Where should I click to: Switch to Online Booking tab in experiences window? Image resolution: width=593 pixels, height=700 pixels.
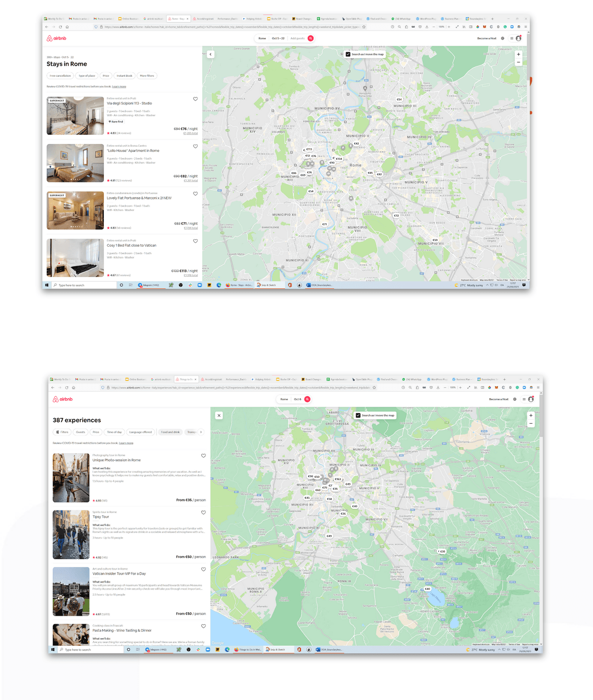pyautogui.click(x=136, y=379)
